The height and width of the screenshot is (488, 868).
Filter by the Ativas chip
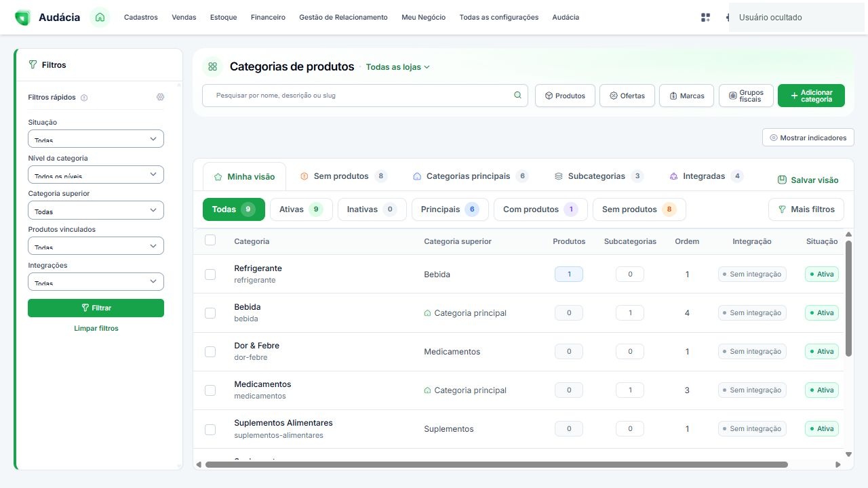[x=301, y=209]
